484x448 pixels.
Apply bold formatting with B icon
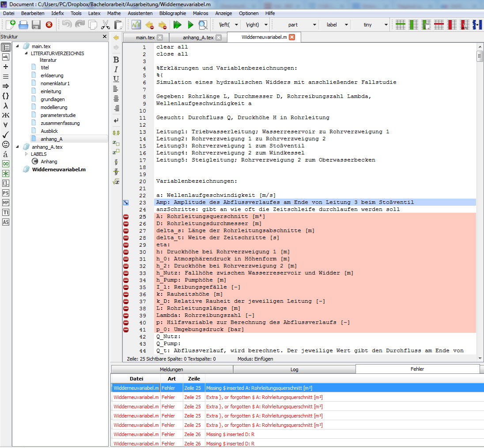coord(116,60)
